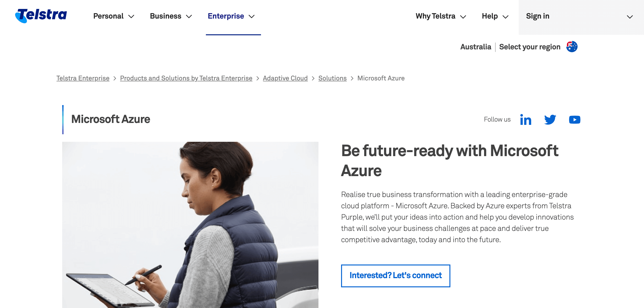Click the Sign in button
Image resolution: width=644 pixels, height=308 pixels.
538,16
